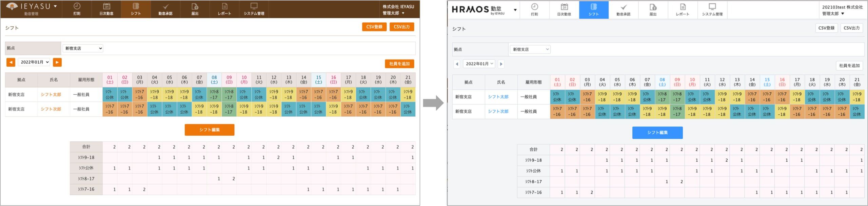Go to next month in HRMOS view
Viewport: 868px width, 206px height.
(501, 64)
